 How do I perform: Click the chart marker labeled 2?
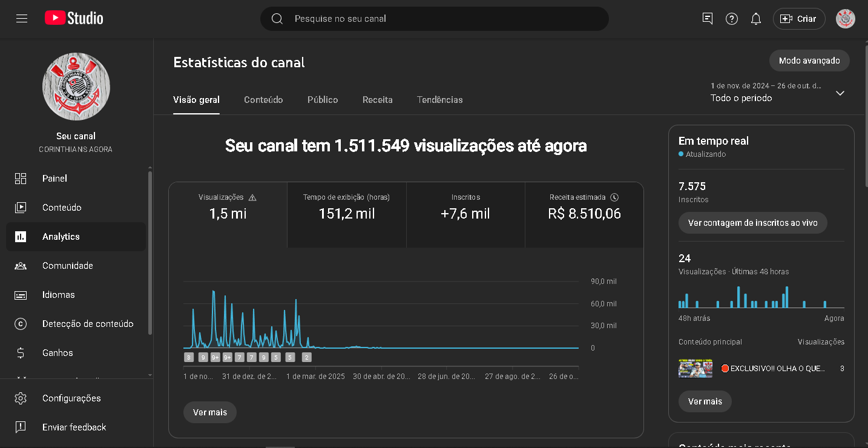tap(307, 357)
